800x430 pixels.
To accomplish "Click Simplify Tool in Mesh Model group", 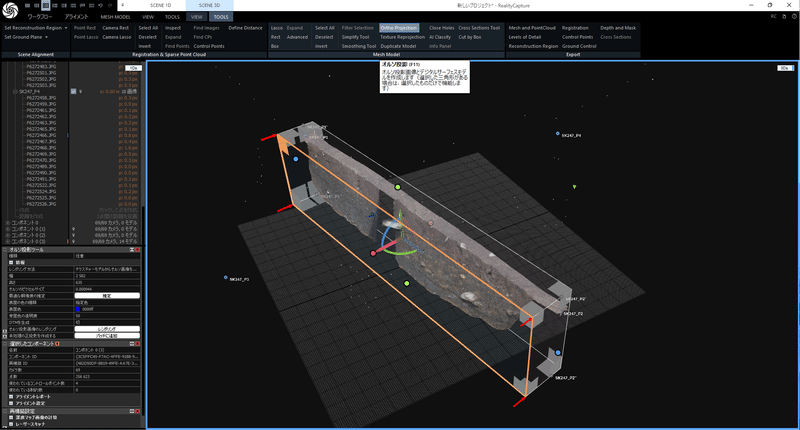I will [355, 37].
